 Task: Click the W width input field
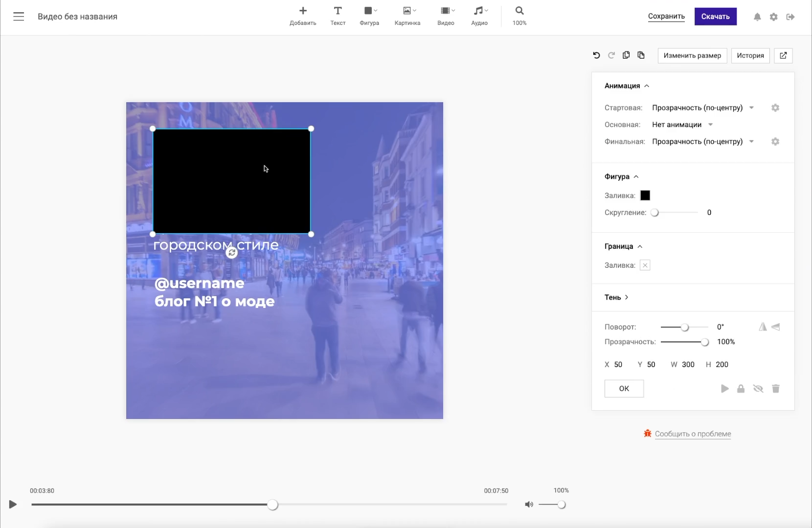688,365
